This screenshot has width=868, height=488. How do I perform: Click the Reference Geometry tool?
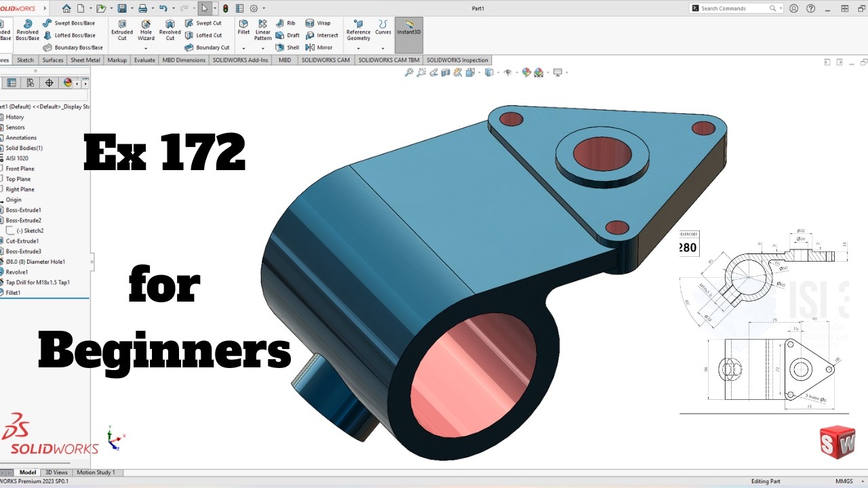coord(358,30)
